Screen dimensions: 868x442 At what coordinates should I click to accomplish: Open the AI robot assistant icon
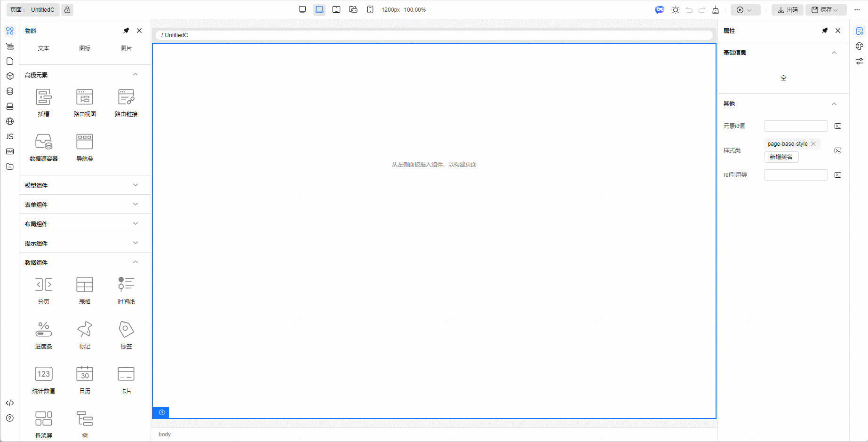click(x=660, y=10)
